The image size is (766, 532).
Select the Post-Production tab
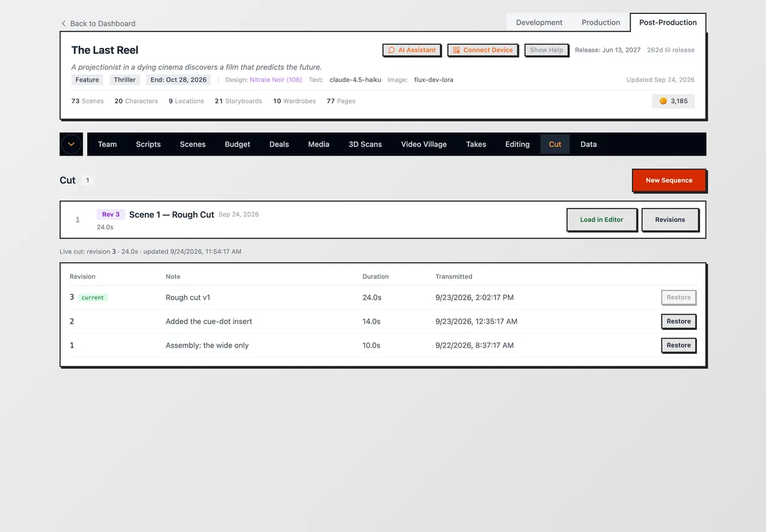click(x=668, y=23)
